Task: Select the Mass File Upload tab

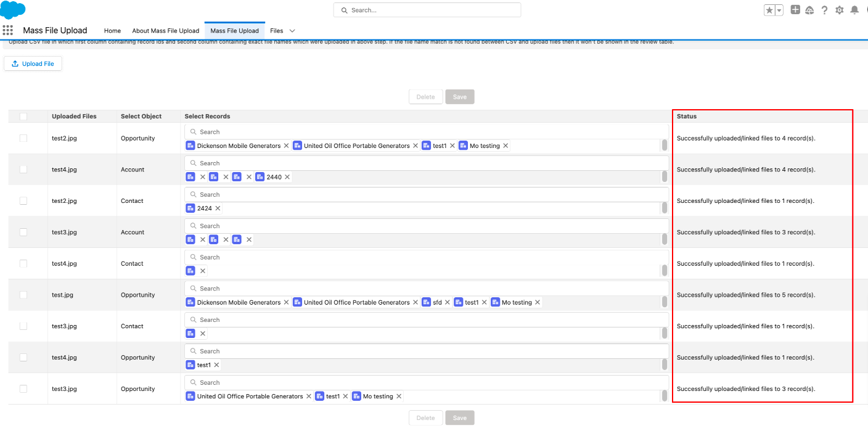Action: [x=234, y=31]
